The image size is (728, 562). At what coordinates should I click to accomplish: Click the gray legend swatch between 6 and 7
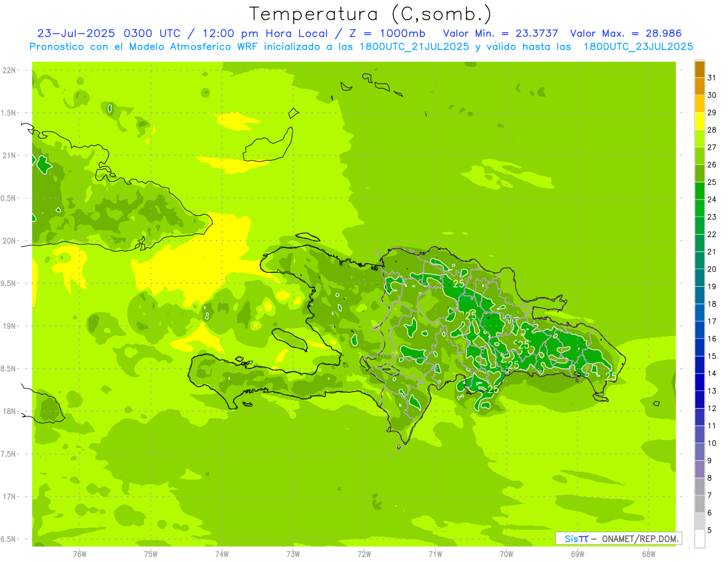(x=699, y=504)
